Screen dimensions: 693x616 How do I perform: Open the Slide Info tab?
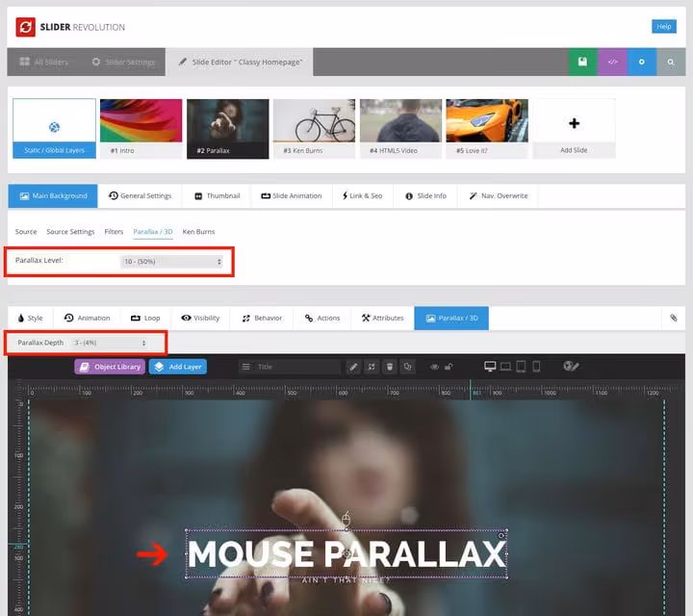coord(425,195)
